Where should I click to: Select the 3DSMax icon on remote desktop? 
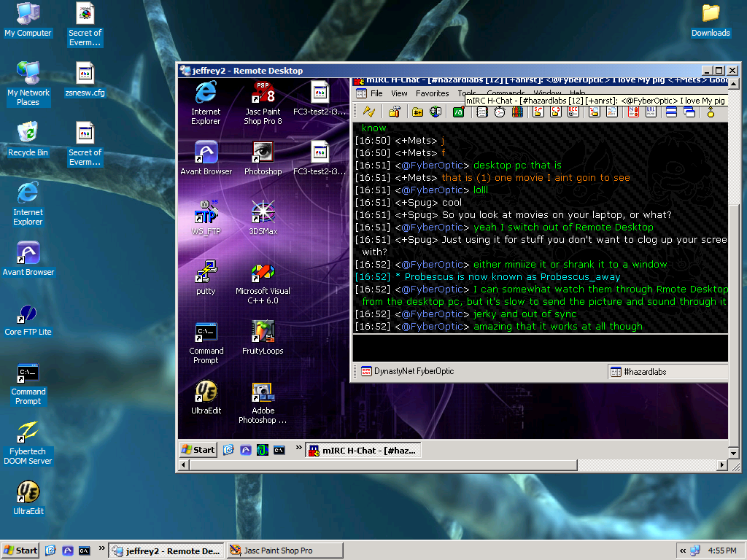pyautogui.click(x=263, y=218)
